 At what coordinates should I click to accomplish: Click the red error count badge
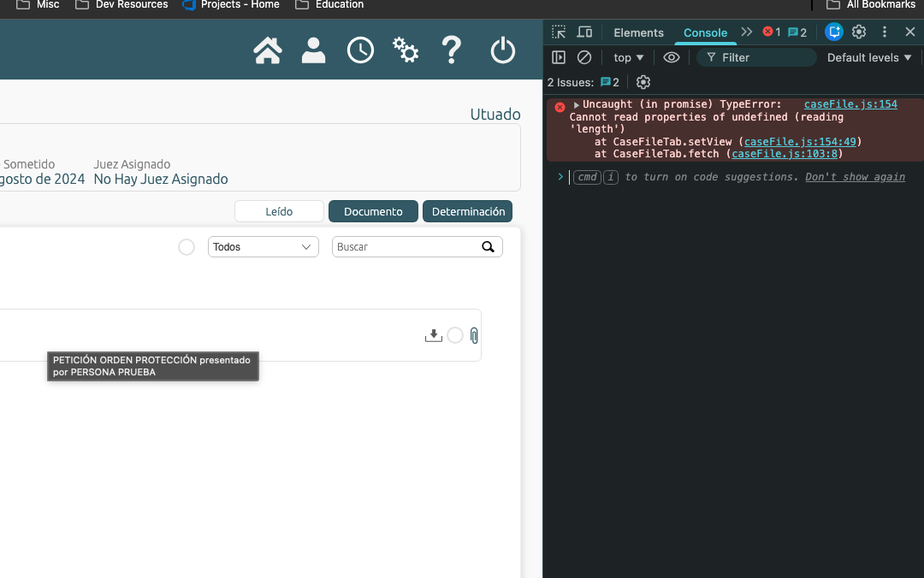(x=772, y=32)
